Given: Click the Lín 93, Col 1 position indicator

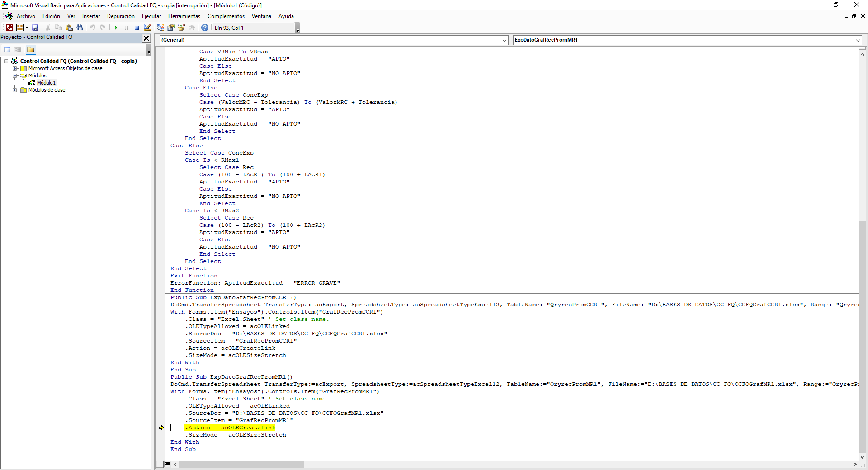Looking at the screenshot, I should coord(229,28).
